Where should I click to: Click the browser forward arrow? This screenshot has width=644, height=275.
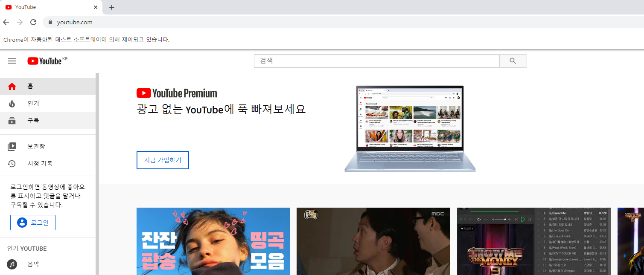pos(20,22)
